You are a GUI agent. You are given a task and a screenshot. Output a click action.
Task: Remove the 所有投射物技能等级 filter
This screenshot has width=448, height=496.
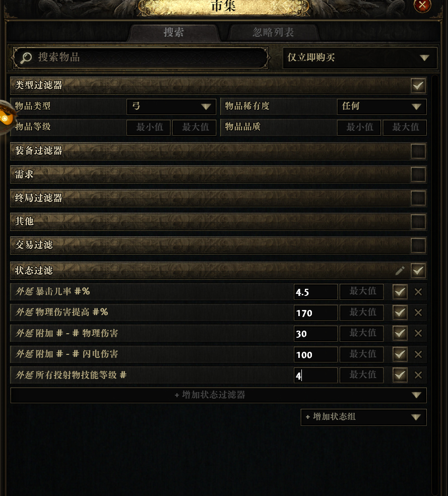(418, 375)
